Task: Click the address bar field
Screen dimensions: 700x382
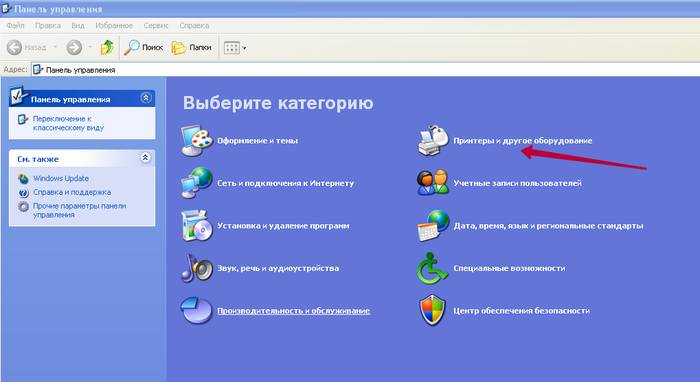Action: pos(365,70)
